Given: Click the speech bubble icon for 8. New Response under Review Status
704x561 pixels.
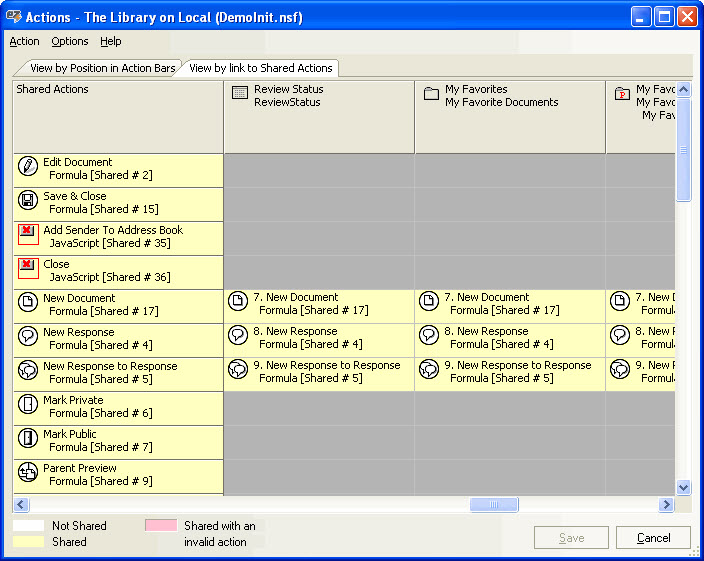Looking at the screenshot, I should tap(238, 336).
